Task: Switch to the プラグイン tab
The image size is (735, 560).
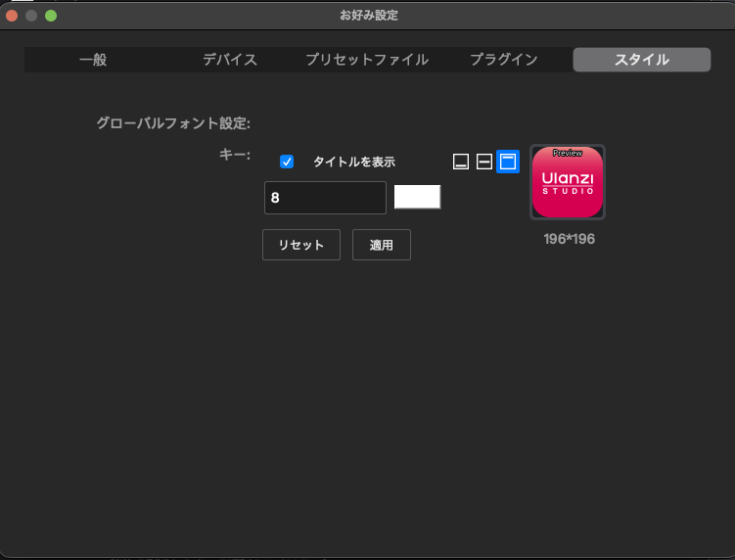Action: pyautogui.click(x=504, y=60)
